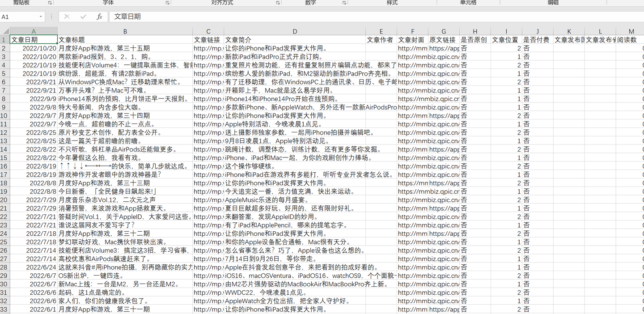Viewport: 644px width, 314px height.
Task: Select column K header
Action: (569, 31)
